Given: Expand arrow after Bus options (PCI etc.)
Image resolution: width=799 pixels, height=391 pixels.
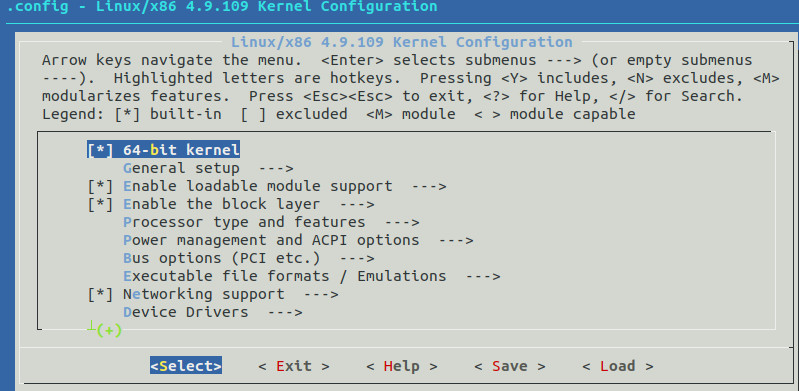Looking at the screenshot, I should 357,258.
